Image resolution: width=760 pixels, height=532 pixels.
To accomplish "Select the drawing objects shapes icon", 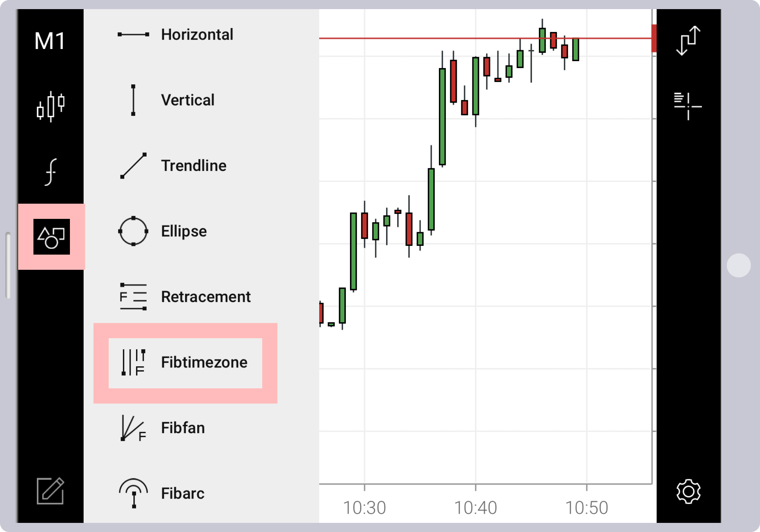I will pos(51,237).
